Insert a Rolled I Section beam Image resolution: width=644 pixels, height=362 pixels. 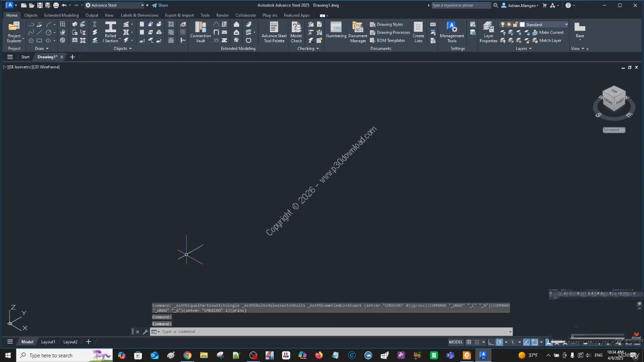click(111, 32)
